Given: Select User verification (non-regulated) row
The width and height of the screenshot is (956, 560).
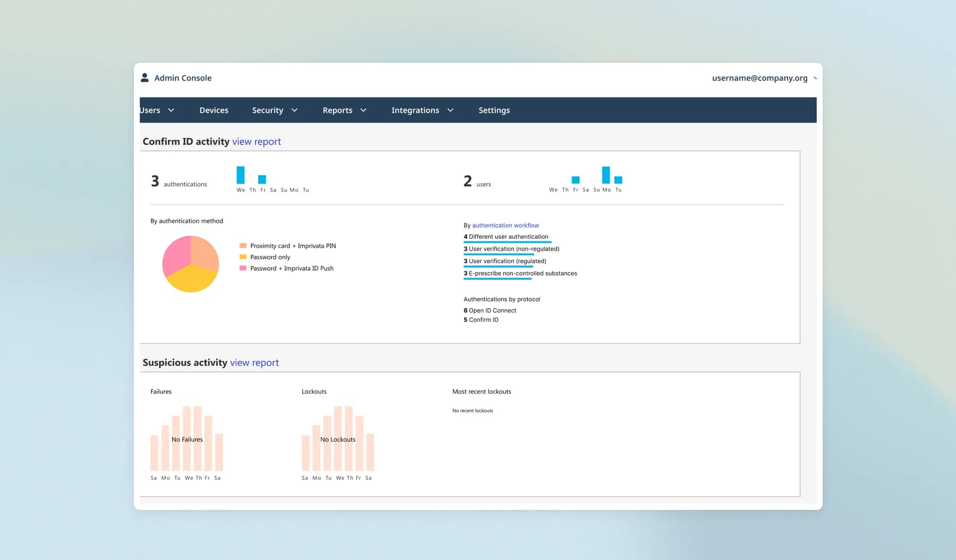Looking at the screenshot, I should click(x=511, y=249).
